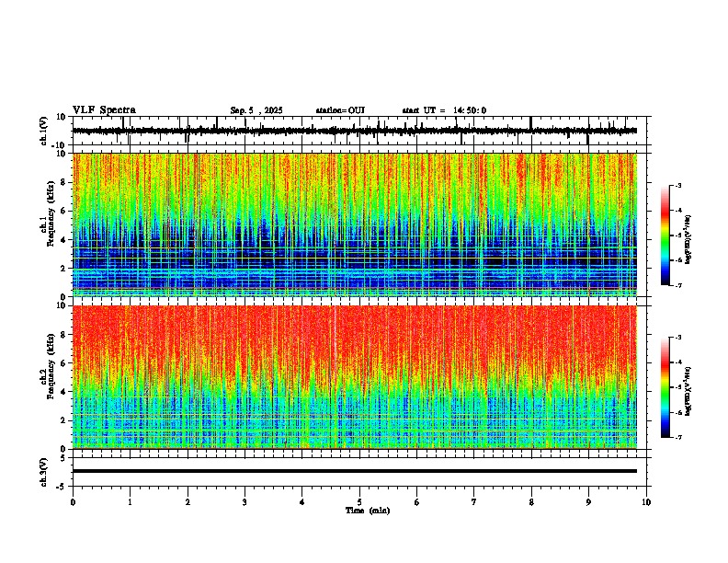Image resolution: width=728 pixels, height=563 pixels.
Task: Click the log(PSD) unit label of ch.2 color scale
Action: click(x=688, y=392)
